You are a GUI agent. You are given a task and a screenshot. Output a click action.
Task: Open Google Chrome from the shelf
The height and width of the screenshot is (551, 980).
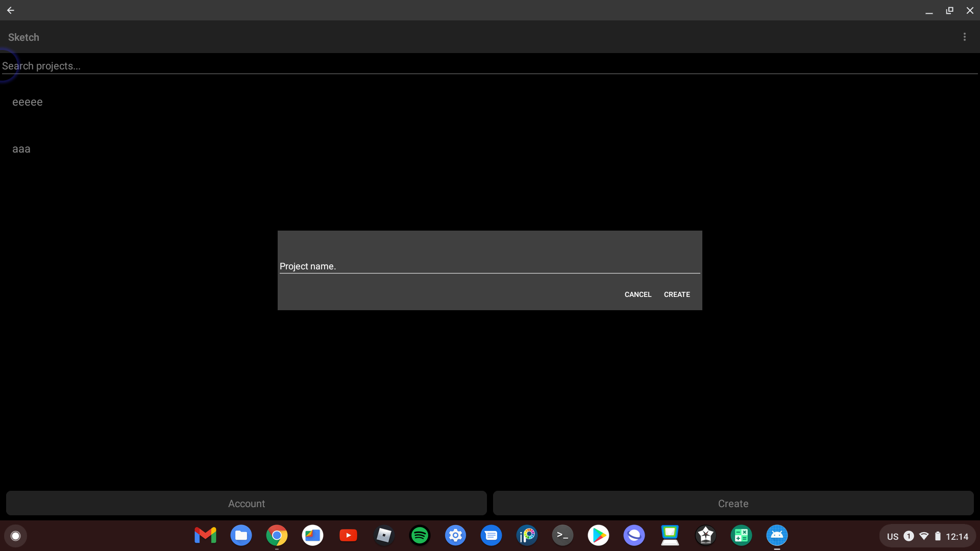[277, 536]
